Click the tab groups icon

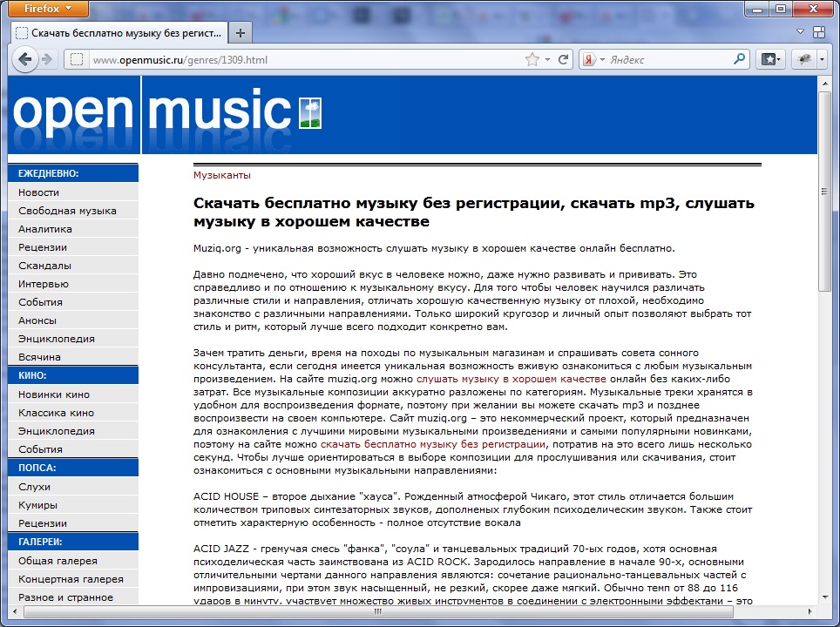818,32
